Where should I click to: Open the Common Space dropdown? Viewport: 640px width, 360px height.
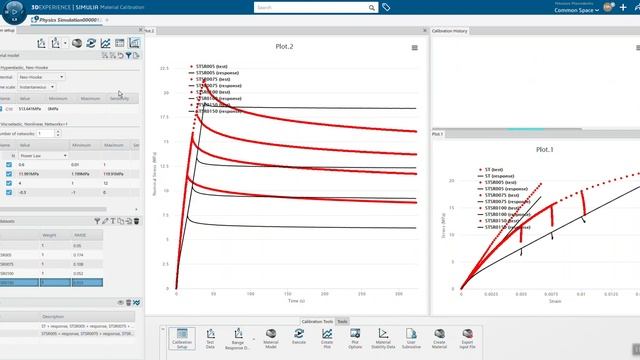click(x=576, y=10)
